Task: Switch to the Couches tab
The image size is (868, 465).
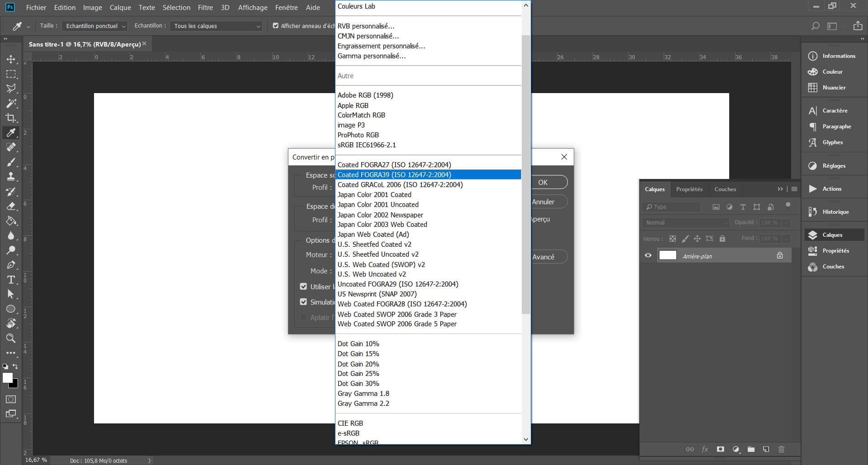Action: pyautogui.click(x=725, y=189)
